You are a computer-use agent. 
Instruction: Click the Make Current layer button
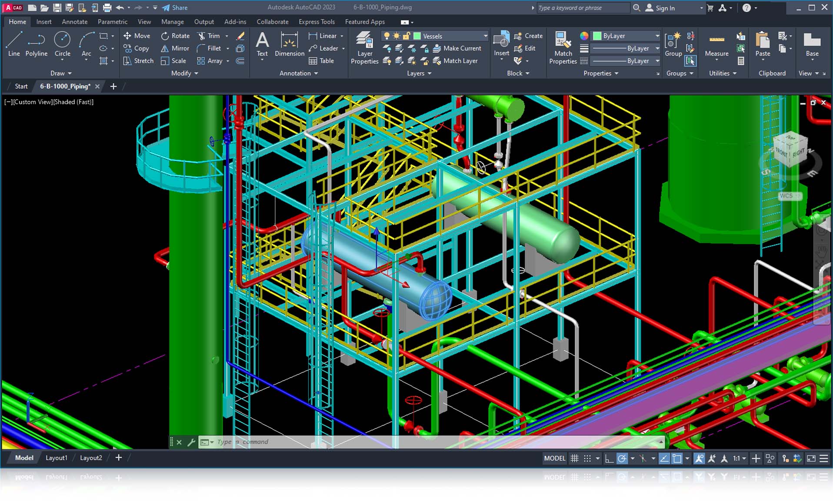(458, 48)
